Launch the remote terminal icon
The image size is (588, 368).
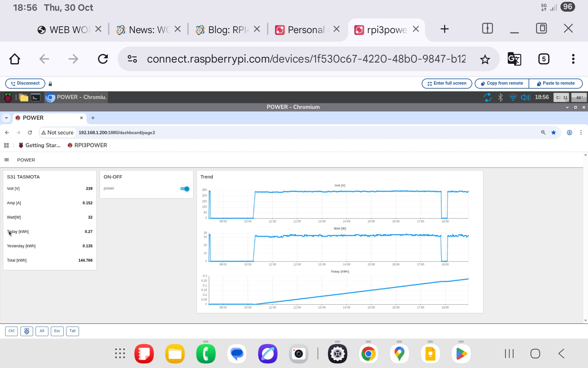36,98
